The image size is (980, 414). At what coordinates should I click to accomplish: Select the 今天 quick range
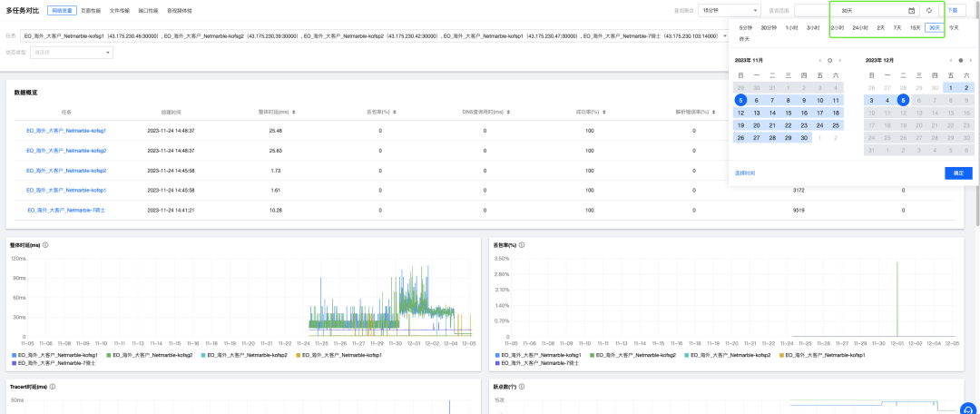[x=954, y=27]
